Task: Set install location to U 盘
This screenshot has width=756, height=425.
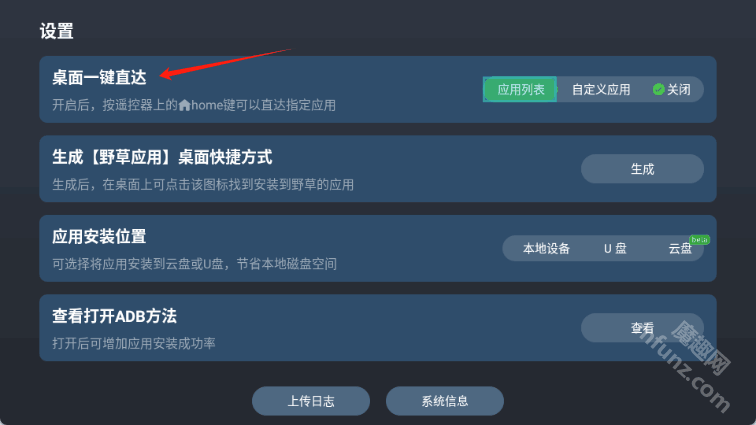Action: pos(615,248)
